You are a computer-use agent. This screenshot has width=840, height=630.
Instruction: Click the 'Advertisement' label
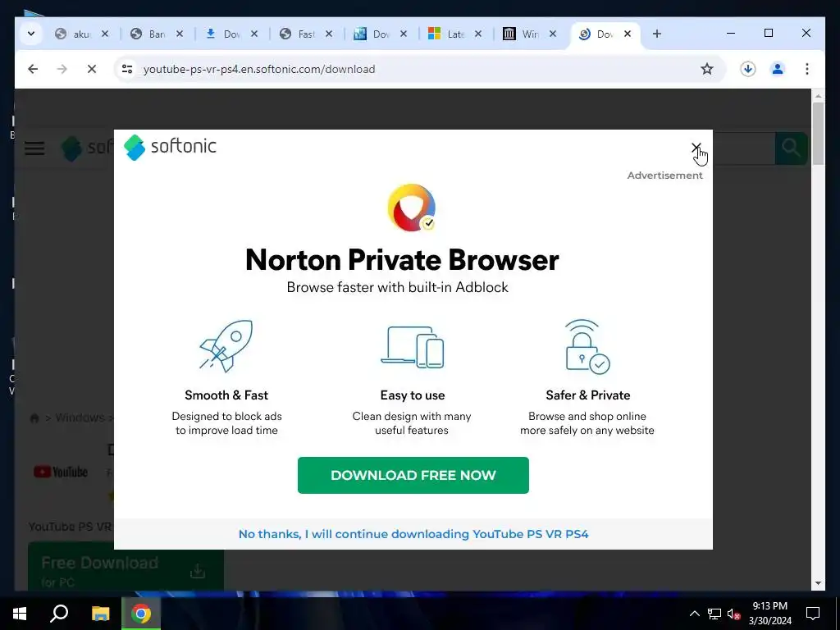click(664, 176)
